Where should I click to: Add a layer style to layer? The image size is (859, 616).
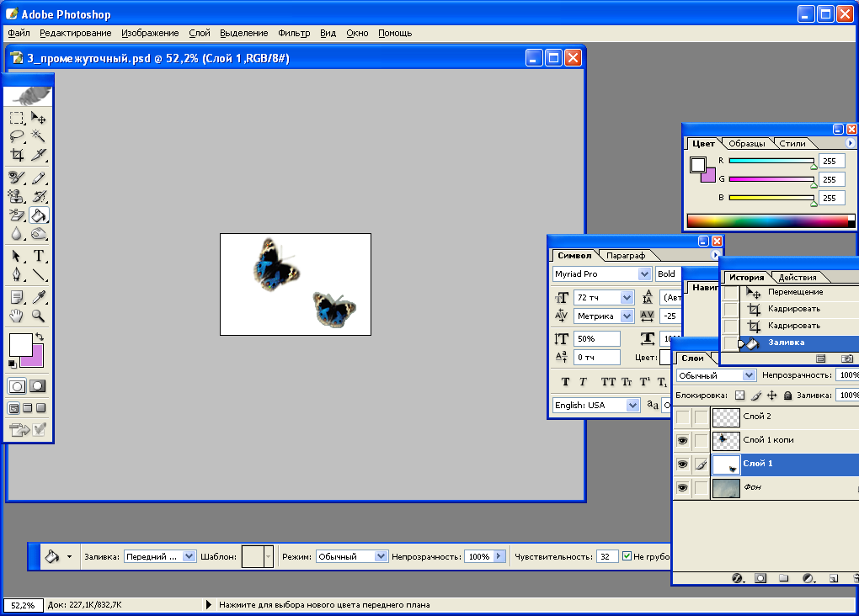738,578
